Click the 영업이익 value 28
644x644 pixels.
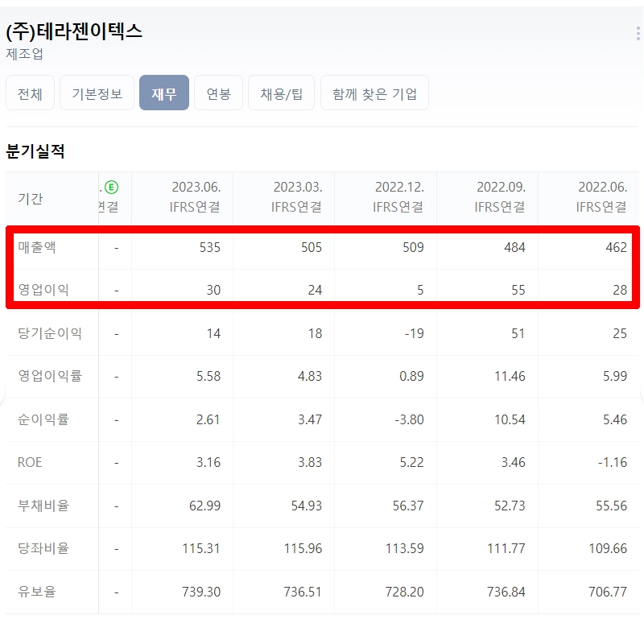(x=620, y=290)
